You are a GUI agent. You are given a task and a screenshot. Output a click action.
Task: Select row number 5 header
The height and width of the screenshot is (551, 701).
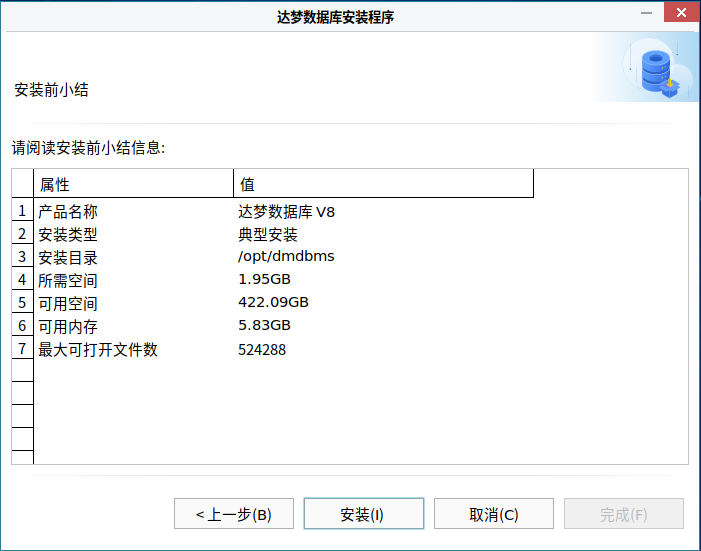[x=22, y=303]
